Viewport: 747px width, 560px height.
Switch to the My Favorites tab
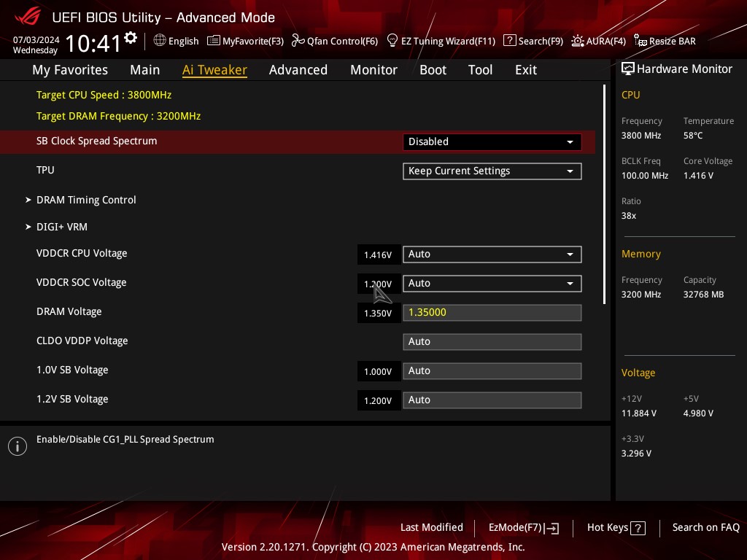70,70
